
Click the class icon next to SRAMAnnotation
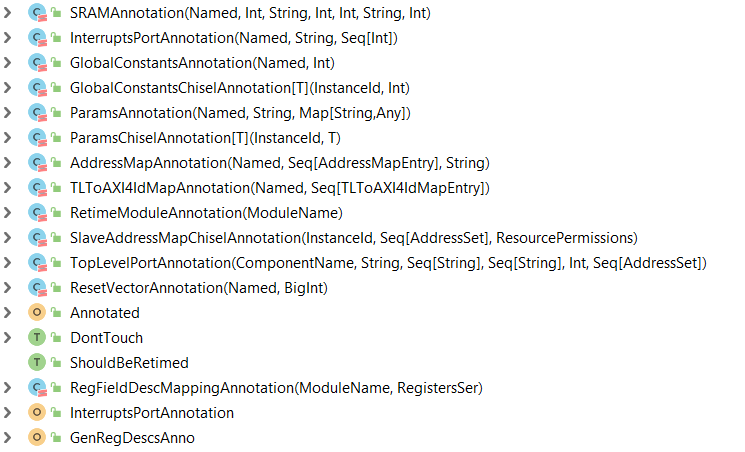click(37, 13)
